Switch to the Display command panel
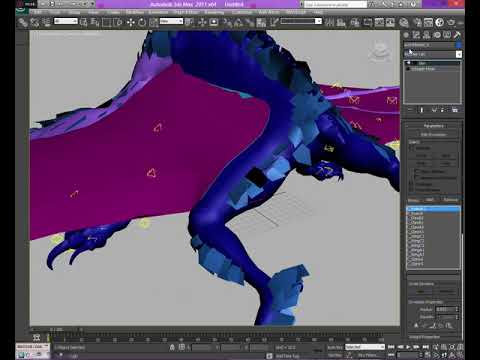This screenshot has height=360, width=480. click(447, 35)
